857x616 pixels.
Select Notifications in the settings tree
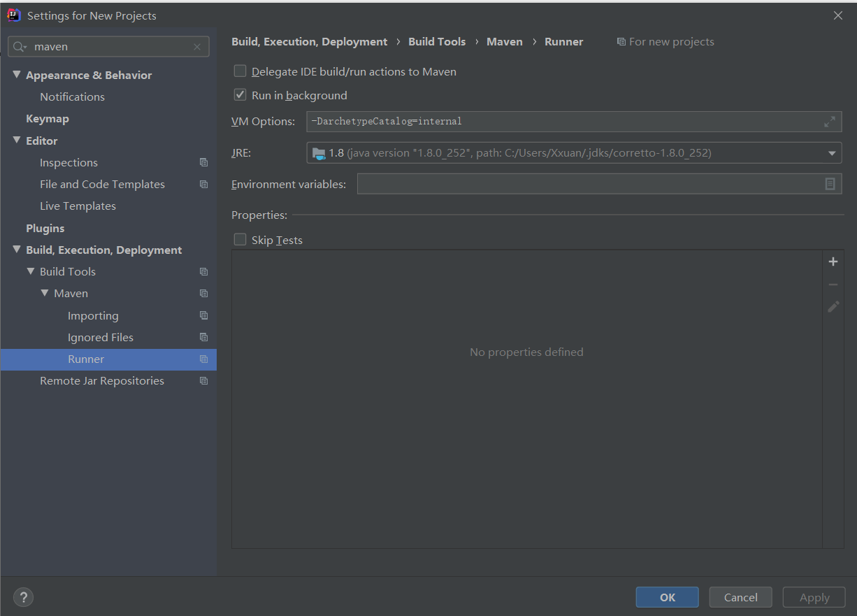[72, 96]
